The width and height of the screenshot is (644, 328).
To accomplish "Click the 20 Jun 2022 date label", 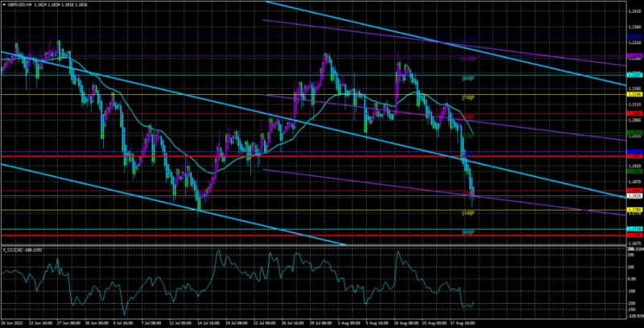I will [11, 323].
